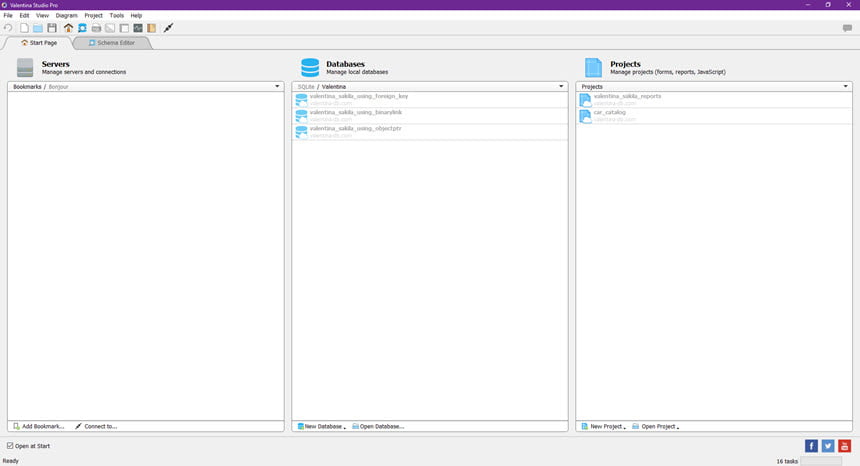The image size is (860, 466).
Task: Open the chat bubble icon at top right
Action: (847, 28)
